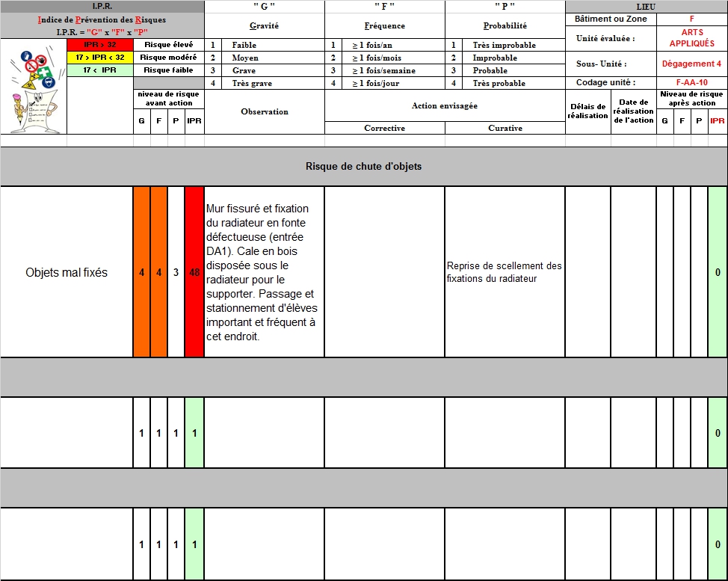Click the "Très grave" severity cell
The height and width of the screenshot is (581, 728).
pyautogui.click(x=252, y=83)
